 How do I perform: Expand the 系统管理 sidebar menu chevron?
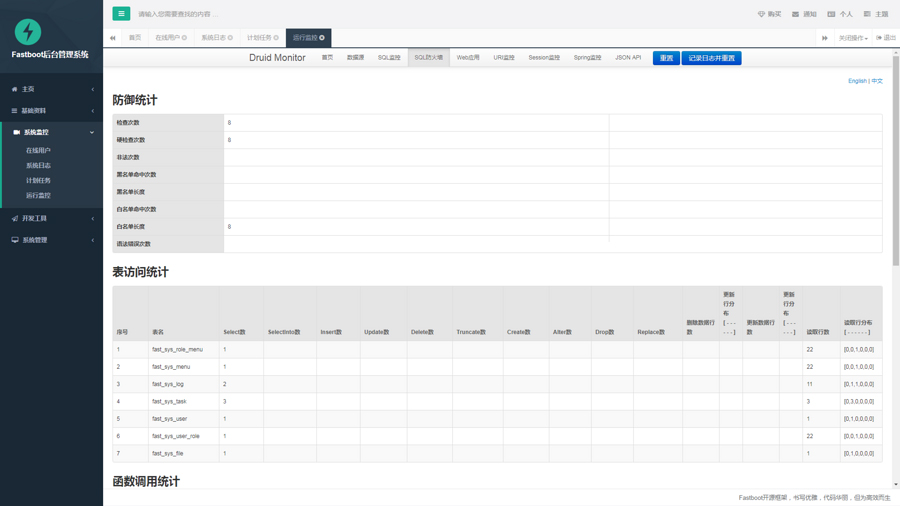pos(92,240)
